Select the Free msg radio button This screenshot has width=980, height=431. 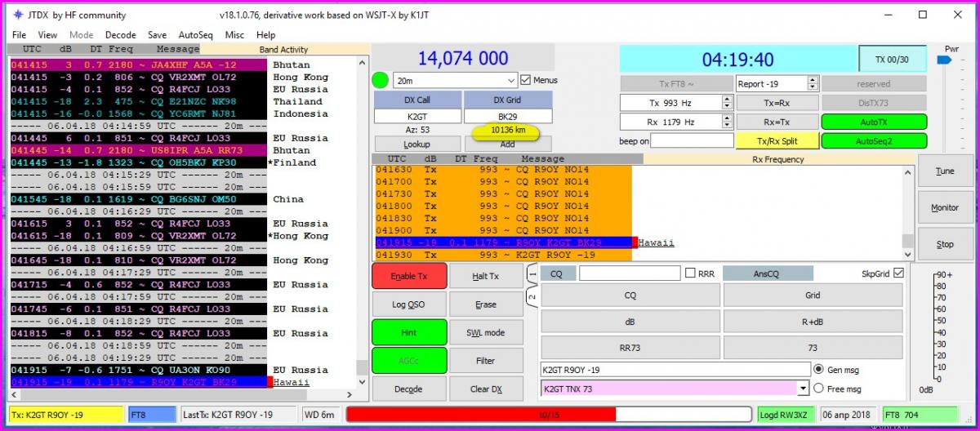(x=820, y=389)
